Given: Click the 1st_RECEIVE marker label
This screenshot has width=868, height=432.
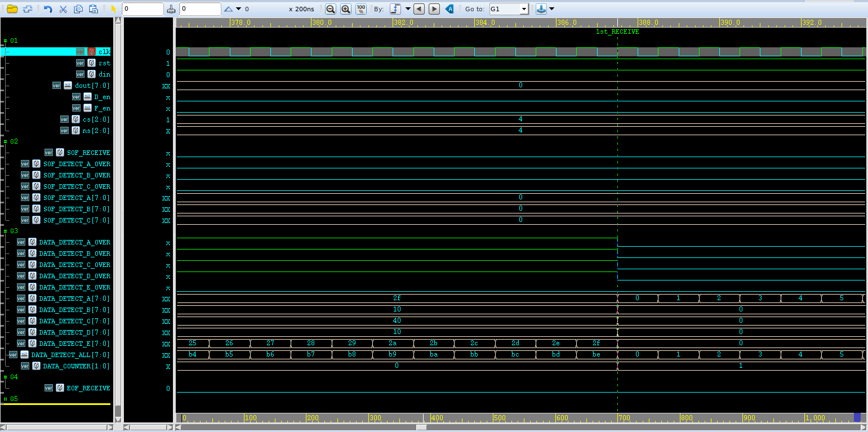Looking at the screenshot, I should click(617, 32).
